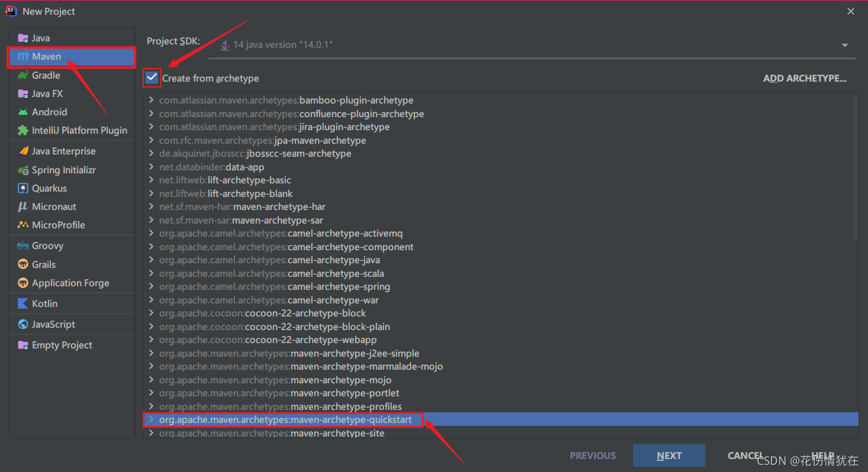Select maven-archetype-portlet row

coord(501,393)
